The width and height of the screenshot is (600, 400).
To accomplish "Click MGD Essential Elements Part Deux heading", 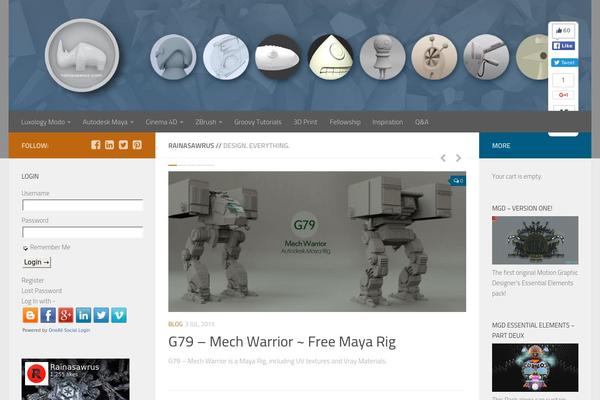I will click(533, 330).
